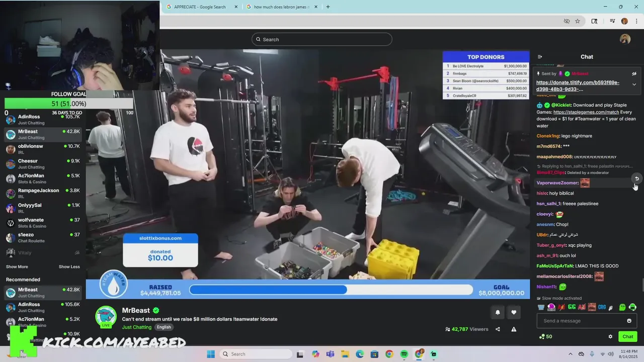Select the man's face emote in quick emotes
This screenshot has width=644, height=362.
[x=592, y=307]
